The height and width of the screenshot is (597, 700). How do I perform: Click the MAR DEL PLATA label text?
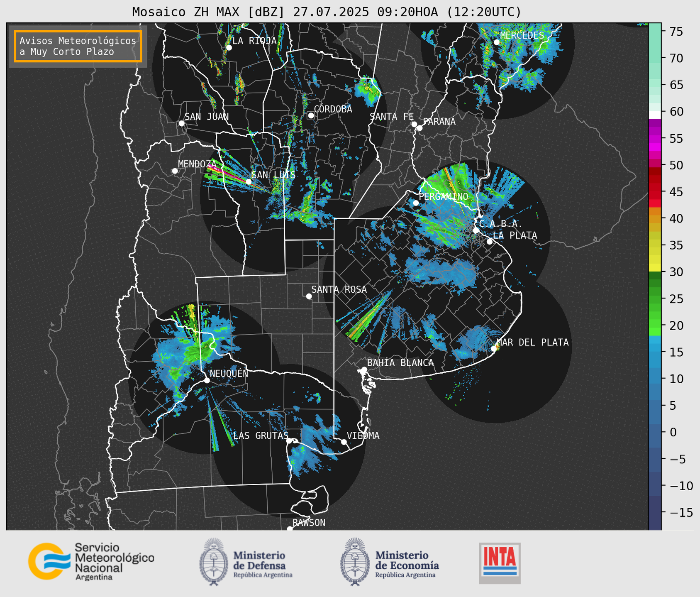point(532,343)
